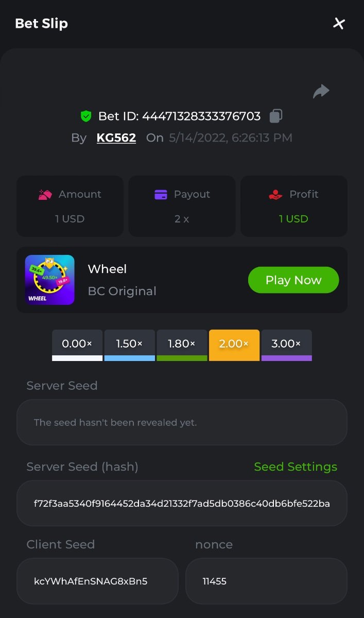Open Seed Settings

296,467
